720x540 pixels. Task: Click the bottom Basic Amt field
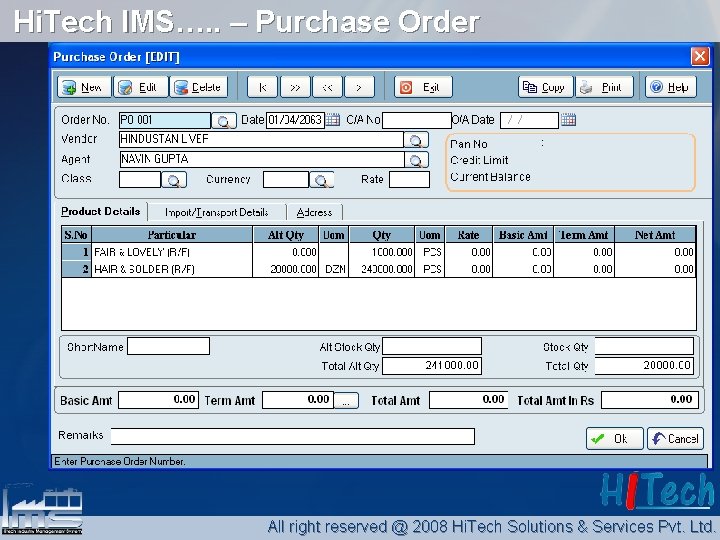158,399
